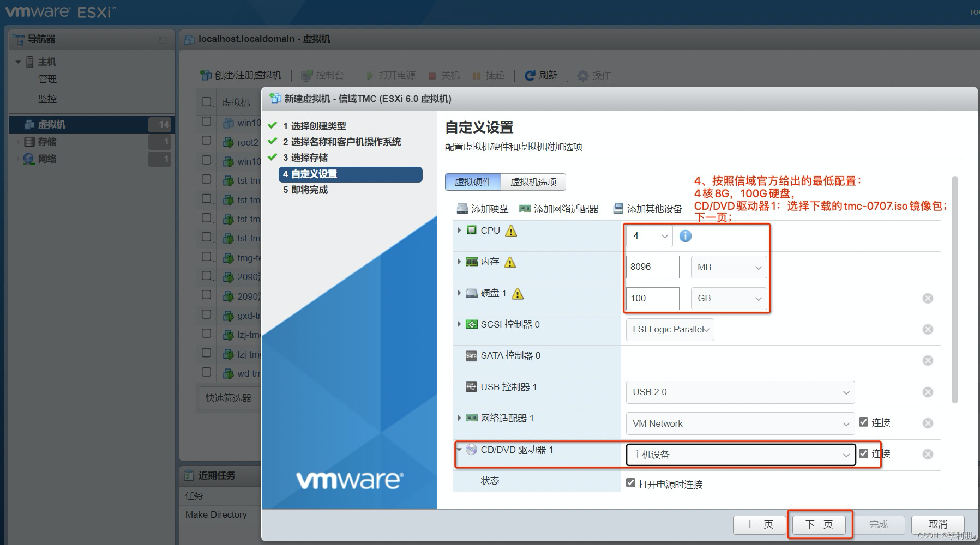
Task: Toggle CD/DVD 驱动器 1 连接 checkbox
Action: [x=863, y=453]
